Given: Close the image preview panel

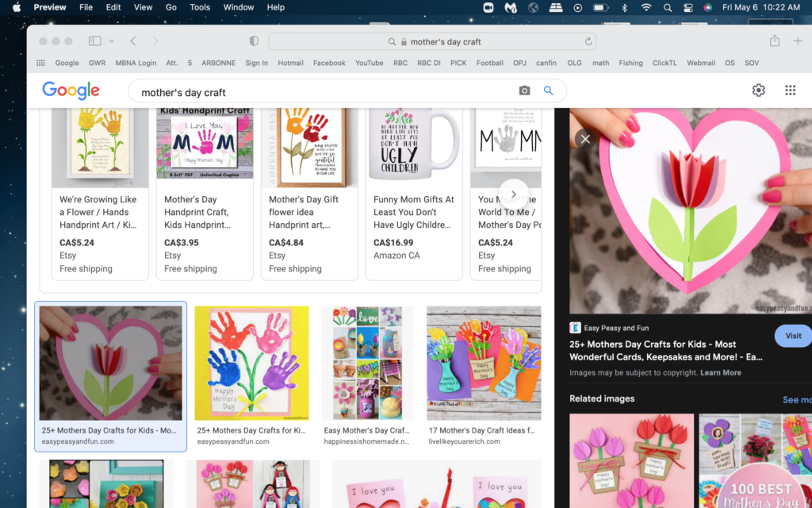Looking at the screenshot, I should pos(585,139).
